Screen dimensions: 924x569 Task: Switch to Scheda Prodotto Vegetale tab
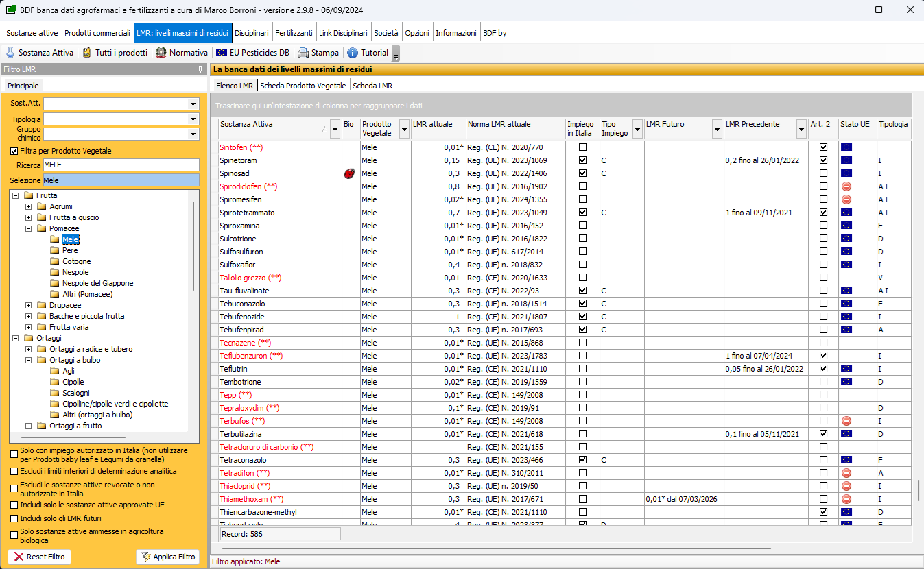click(x=303, y=86)
